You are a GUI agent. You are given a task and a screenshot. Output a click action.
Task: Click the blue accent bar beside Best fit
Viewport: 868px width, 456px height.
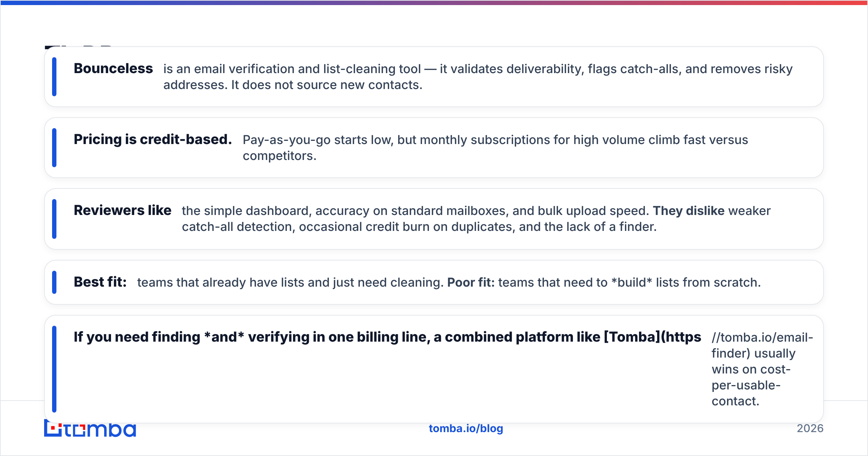54,282
